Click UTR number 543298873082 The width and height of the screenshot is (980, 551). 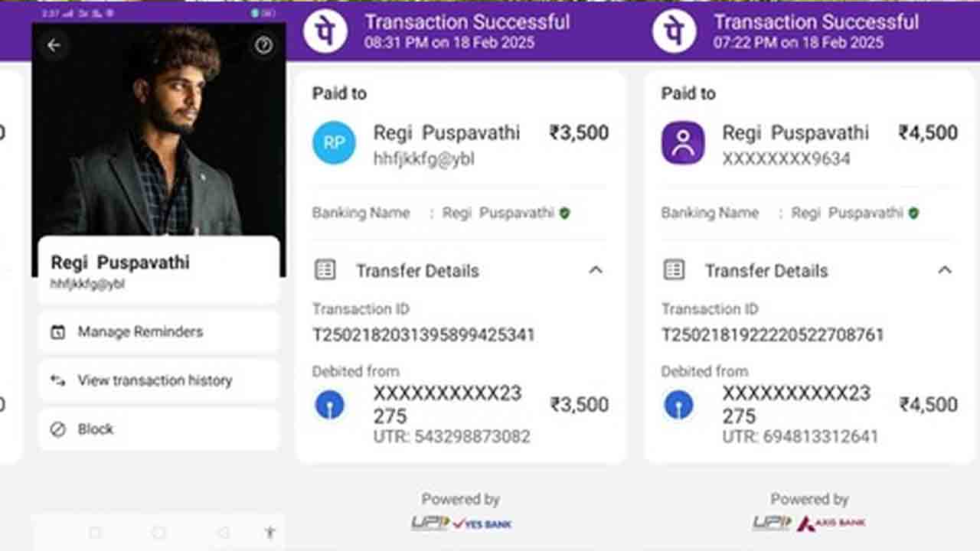452,437
